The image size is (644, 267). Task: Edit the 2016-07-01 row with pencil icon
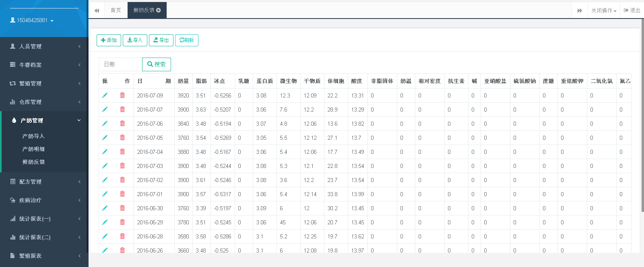pyautogui.click(x=105, y=194)
